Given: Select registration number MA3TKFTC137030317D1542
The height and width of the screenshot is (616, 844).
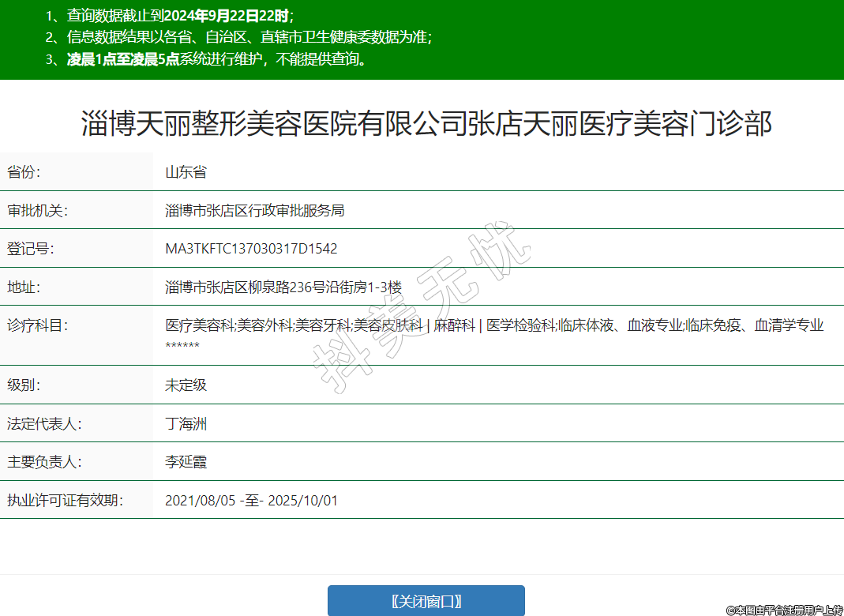Looking at the screenshot, I should click(251, 249).
